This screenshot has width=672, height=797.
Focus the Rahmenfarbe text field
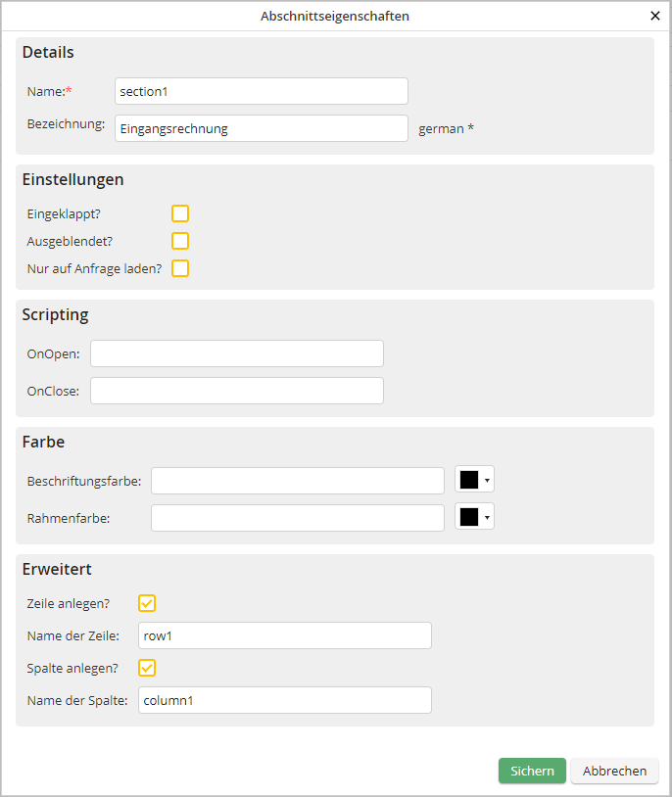[x=297, y=518]
